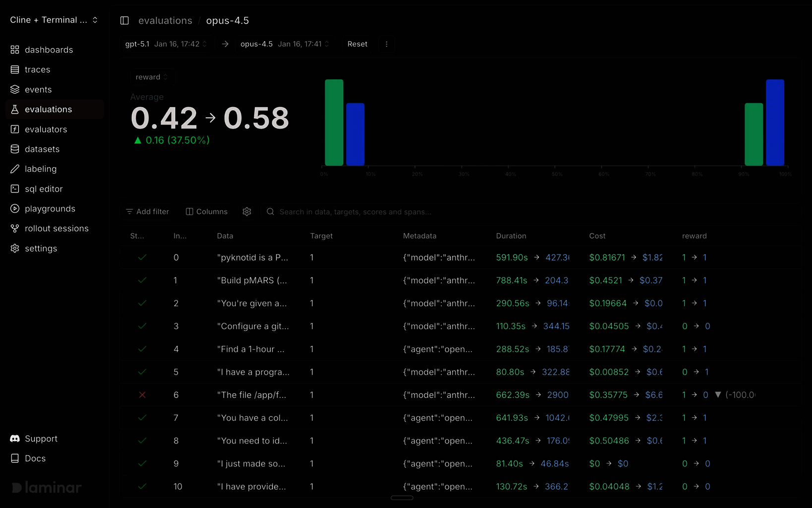Screen dimensions: 812x508
Task: Open the three-dot more options menu
Action: coord(386,44)
